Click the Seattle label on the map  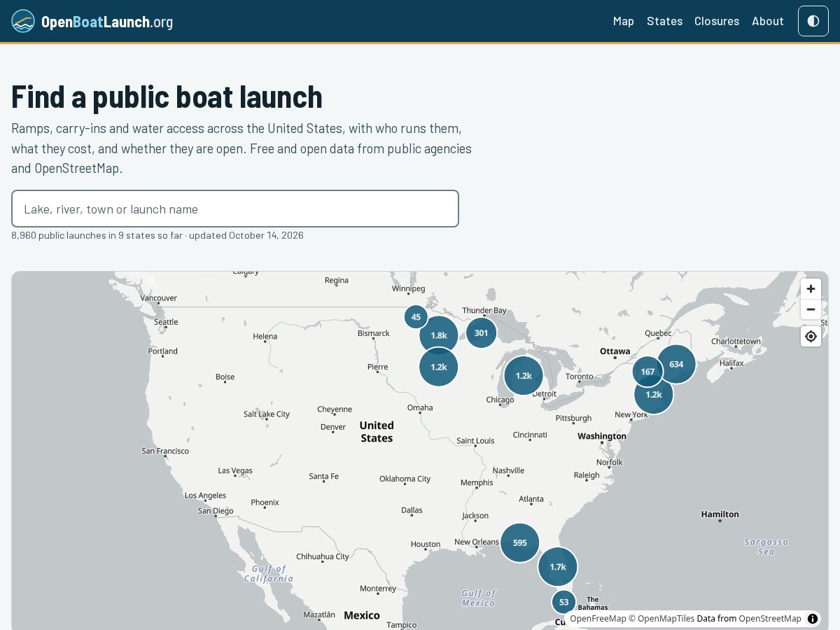[166, 322]
